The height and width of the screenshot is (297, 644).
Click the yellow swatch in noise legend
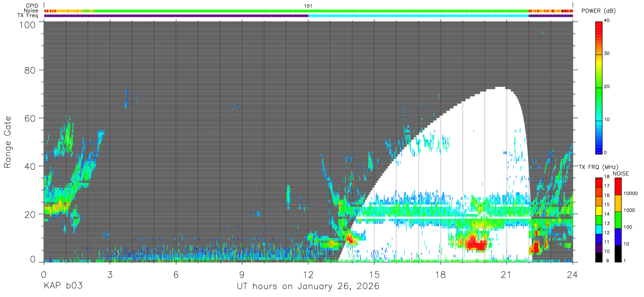pos(618,203)
